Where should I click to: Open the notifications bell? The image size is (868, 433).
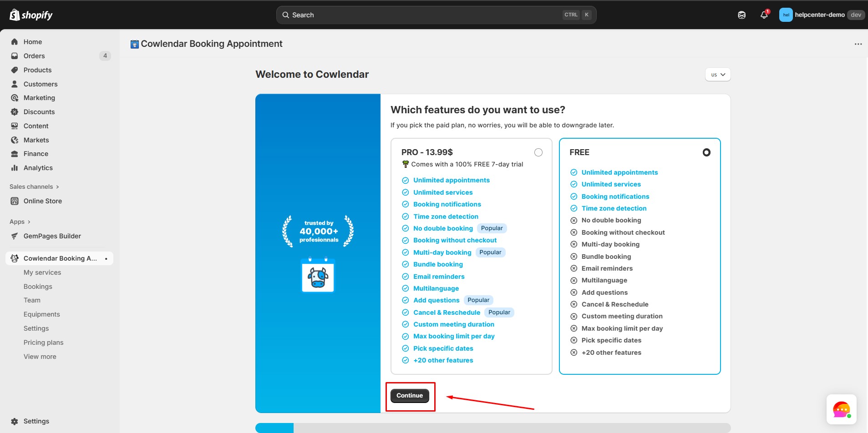pos(764,15)
